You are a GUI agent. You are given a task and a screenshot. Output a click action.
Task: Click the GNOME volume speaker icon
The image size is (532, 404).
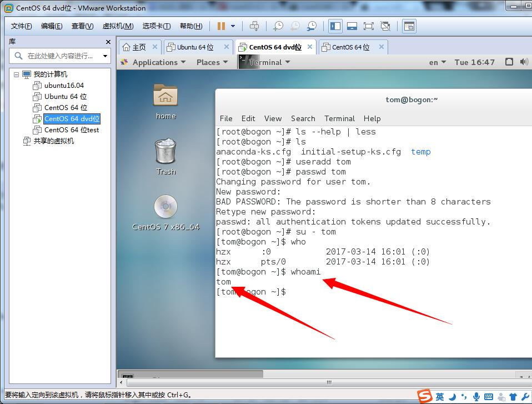[524, 62]
